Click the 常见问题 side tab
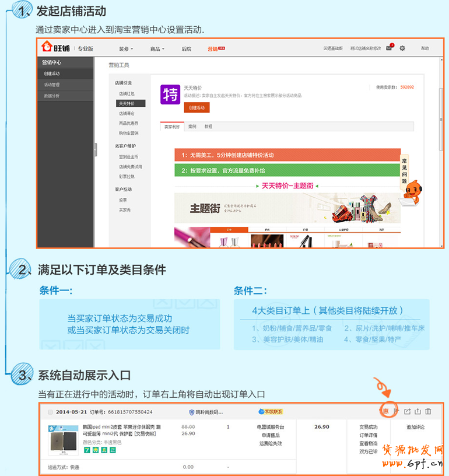Image resolution: width=449 pixels, height=476 pixels. click(404, 170)
